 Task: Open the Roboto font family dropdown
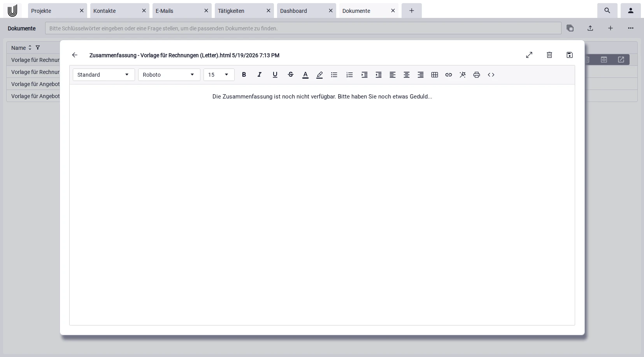pos(169,75)
